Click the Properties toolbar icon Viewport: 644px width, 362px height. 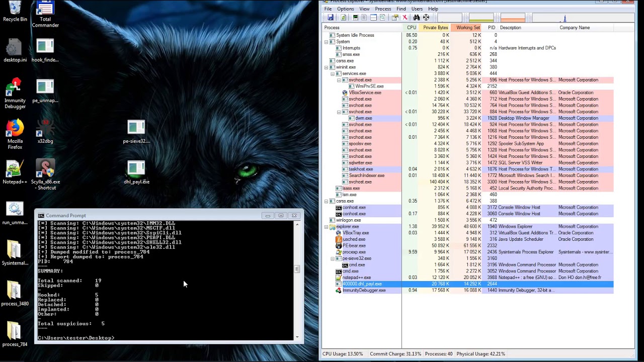[x=395, y=18]
